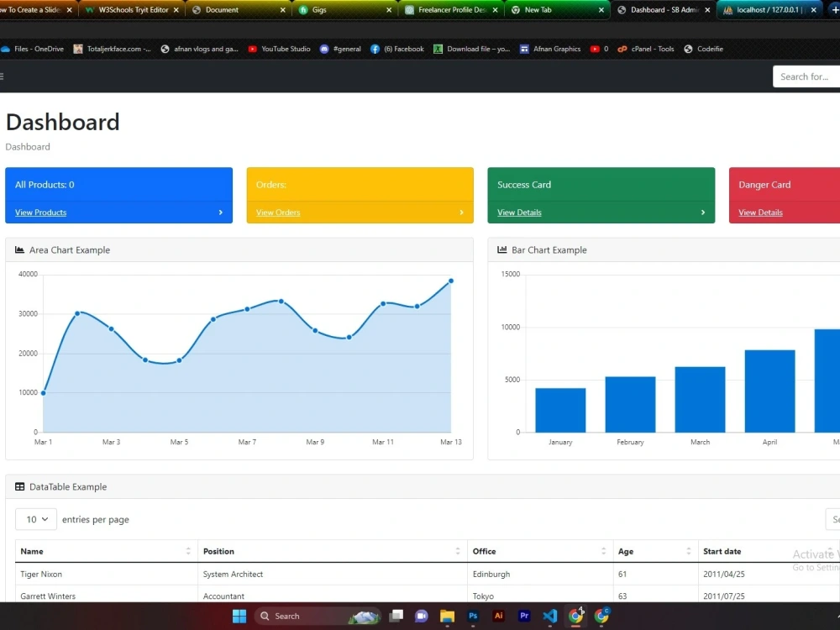840x630 pixels.
Task: Open File Explorer from the taskbar
Action: coord(448,616)
